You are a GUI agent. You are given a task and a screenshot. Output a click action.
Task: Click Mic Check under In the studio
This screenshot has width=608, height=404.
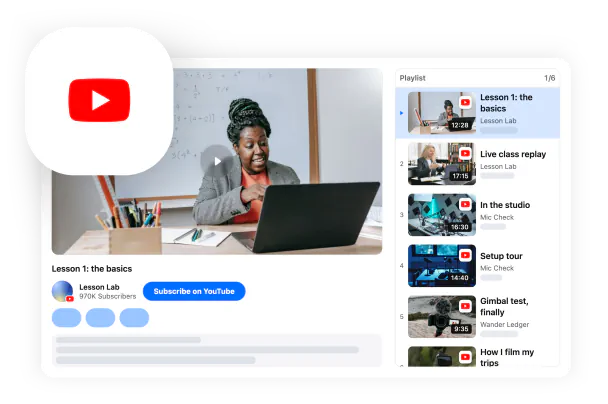[497, 217]
